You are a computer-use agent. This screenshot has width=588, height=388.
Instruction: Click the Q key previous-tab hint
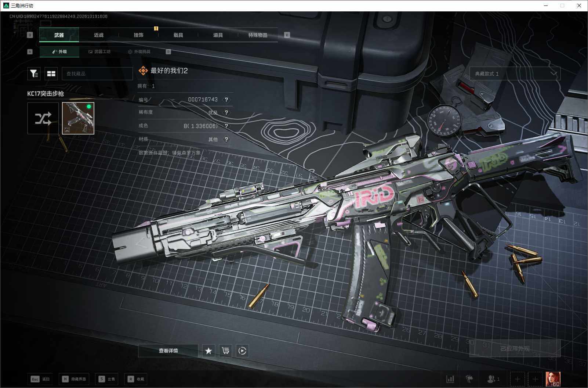30,35
